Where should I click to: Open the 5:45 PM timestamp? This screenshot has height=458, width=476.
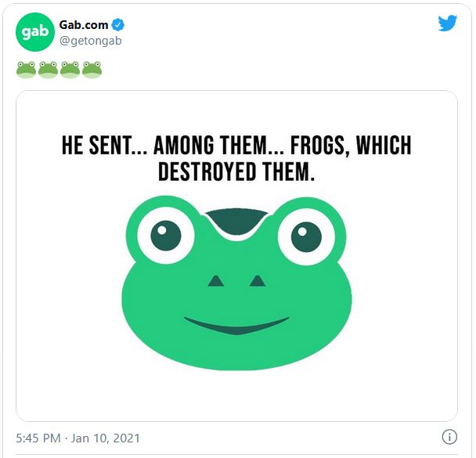click(38, 438)
